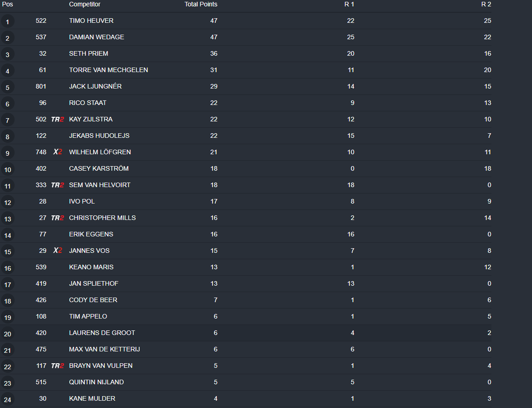Open competitor Timo Heuver
The width and height of the screenshot is (532, 408).
(x=91, y=21)
